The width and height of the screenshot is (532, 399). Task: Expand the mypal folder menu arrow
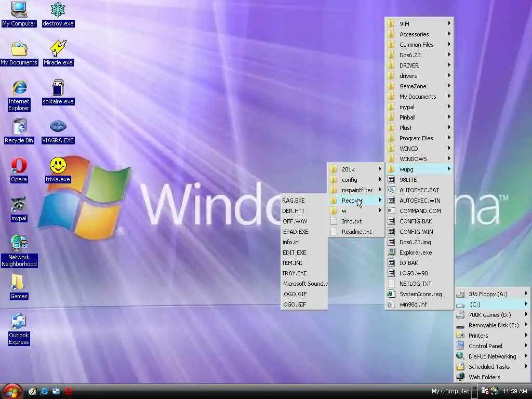449,107
